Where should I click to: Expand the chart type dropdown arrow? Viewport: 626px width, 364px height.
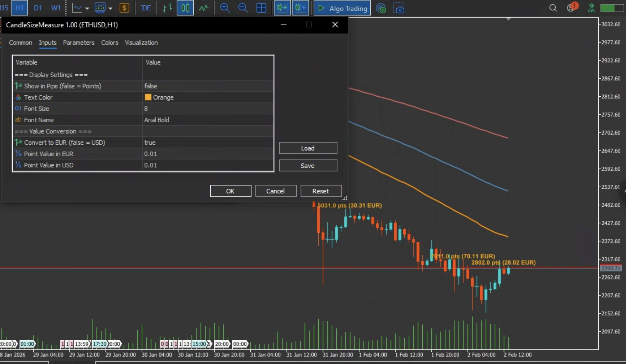pos(87,9)
